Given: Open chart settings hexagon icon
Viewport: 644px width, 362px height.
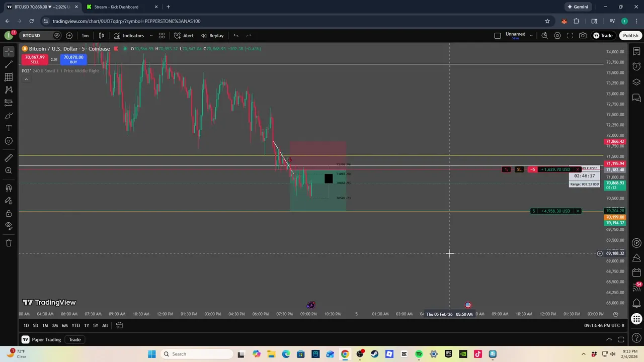Looking at the screenshot, I should [557, 36].
